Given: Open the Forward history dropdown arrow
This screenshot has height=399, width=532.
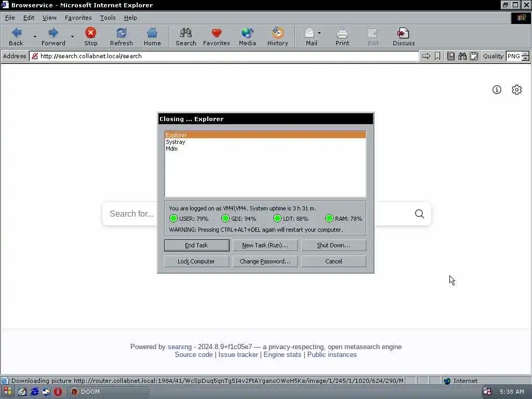Looking at the screenshot, I should 72,36.
